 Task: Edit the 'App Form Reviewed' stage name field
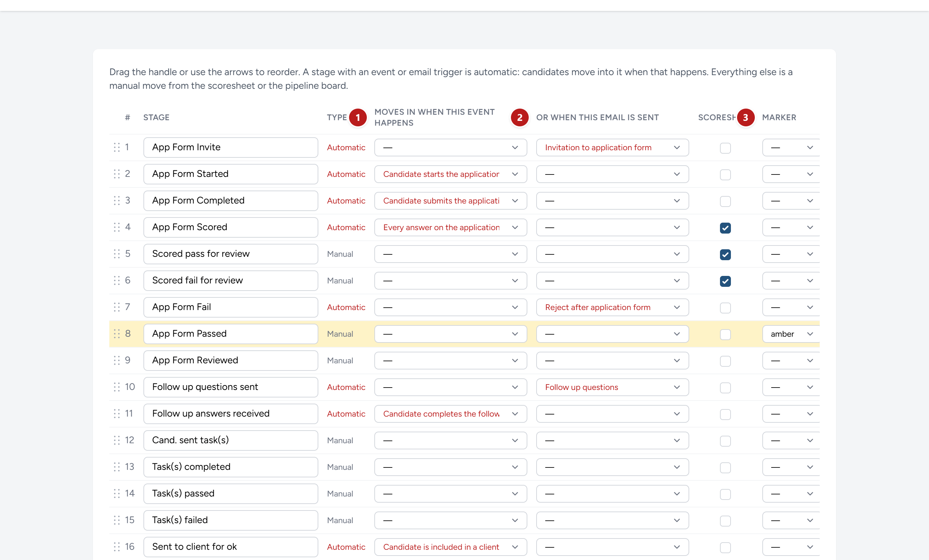coord(230,360)
